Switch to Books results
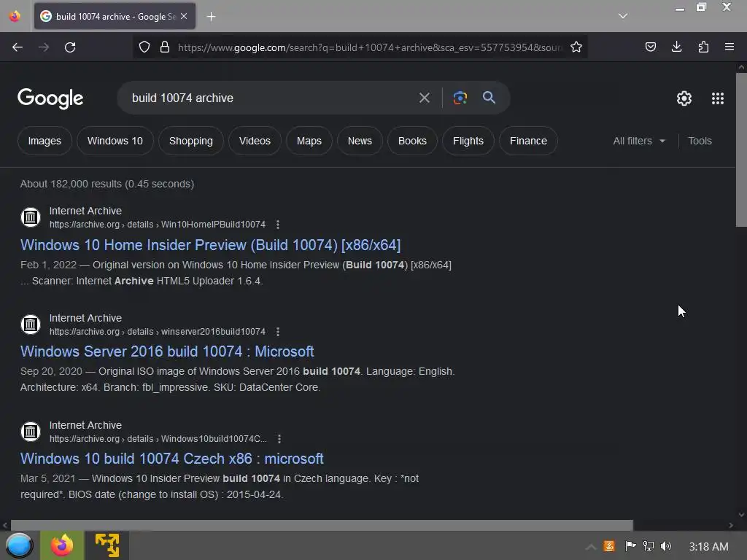 412,141
